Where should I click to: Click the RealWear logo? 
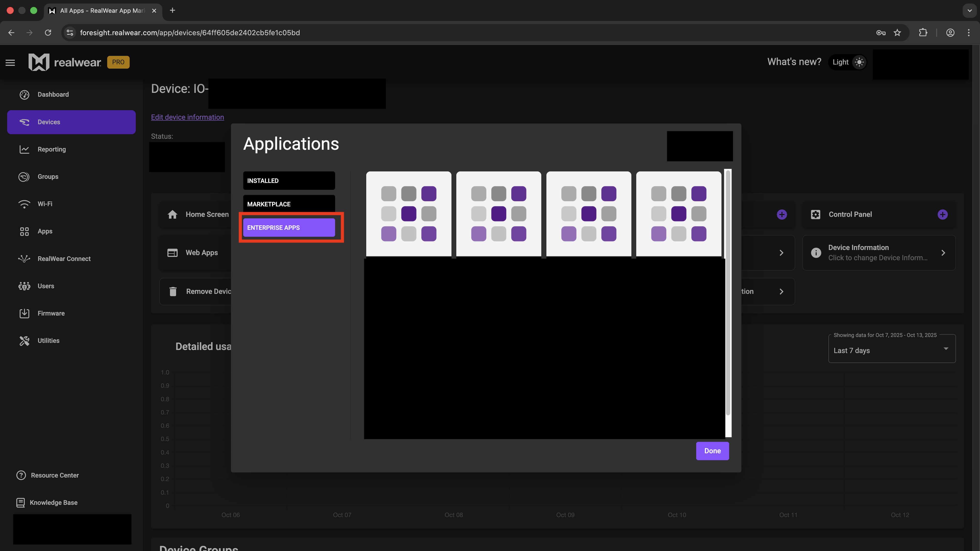coord(65,62)
